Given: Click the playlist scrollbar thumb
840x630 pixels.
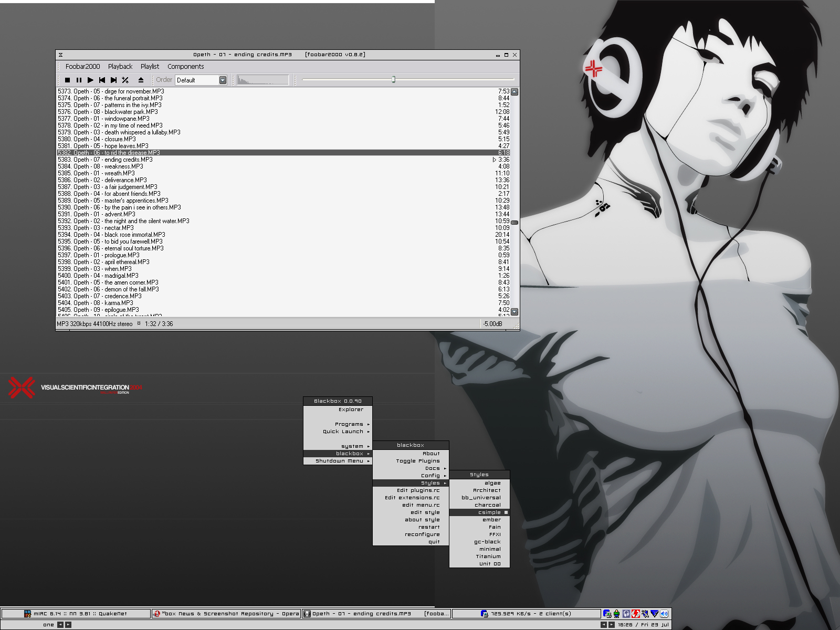Looking at the screenshot, I should point(514,223).
